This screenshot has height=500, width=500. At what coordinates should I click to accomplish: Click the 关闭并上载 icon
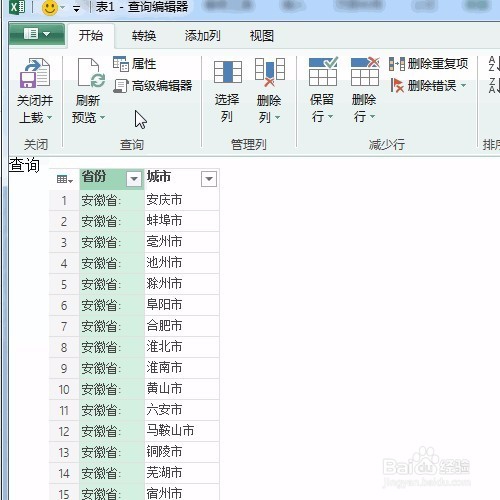point(35,73)
